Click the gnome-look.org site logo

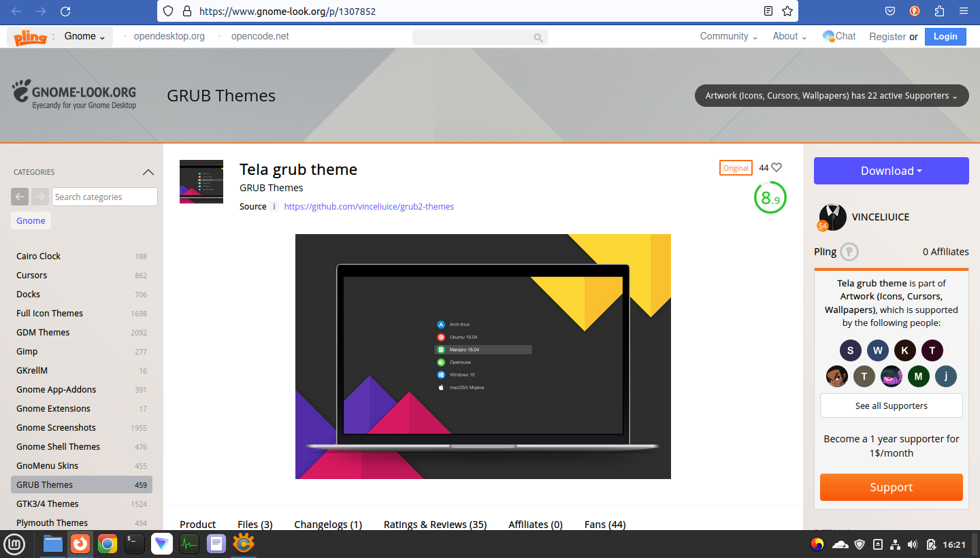[74, 95]
